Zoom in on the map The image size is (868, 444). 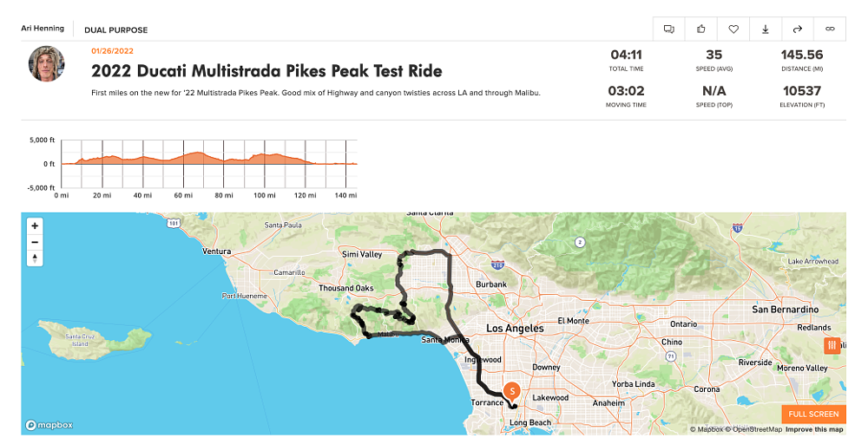35,225
